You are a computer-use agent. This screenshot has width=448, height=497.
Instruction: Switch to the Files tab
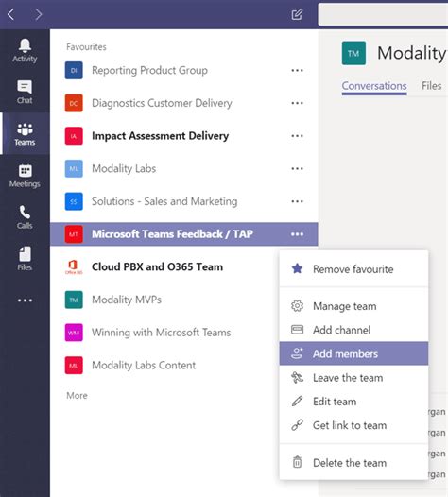432,86
